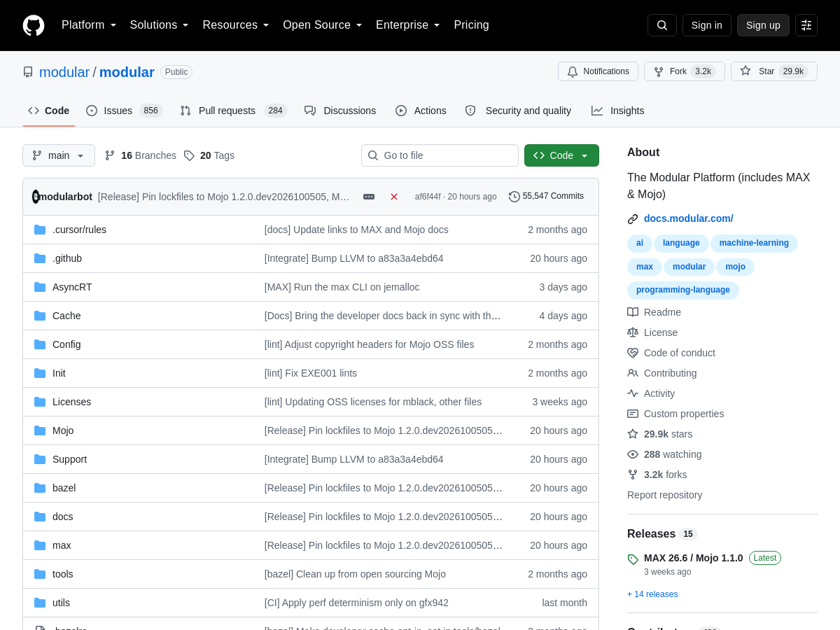Viewport: 840px width, 630px height.
Task: Open commit '[lint] Fix EXE001 lints'
Action: click(x=311, y=373)
